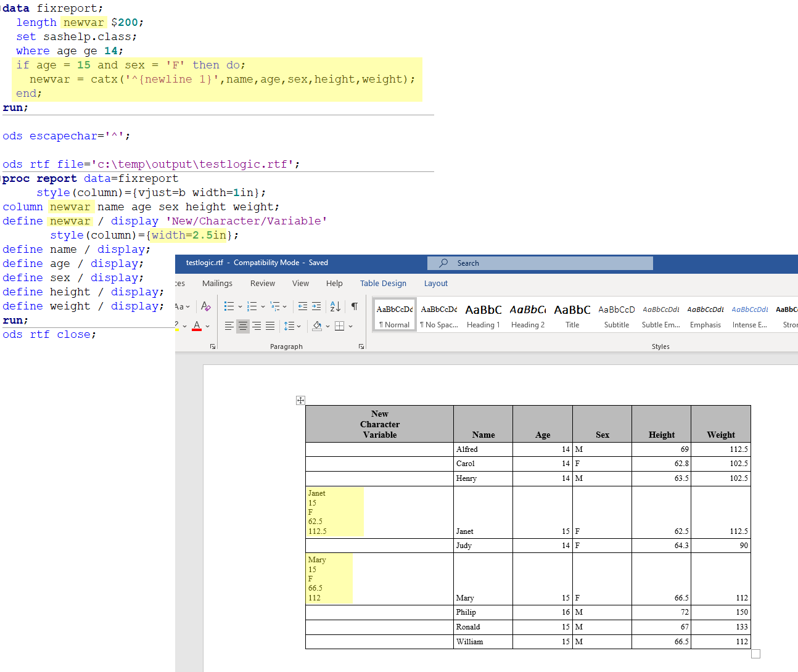Justify the paragraph text
The height and width of the screenshot is (672, 798).
270,326
